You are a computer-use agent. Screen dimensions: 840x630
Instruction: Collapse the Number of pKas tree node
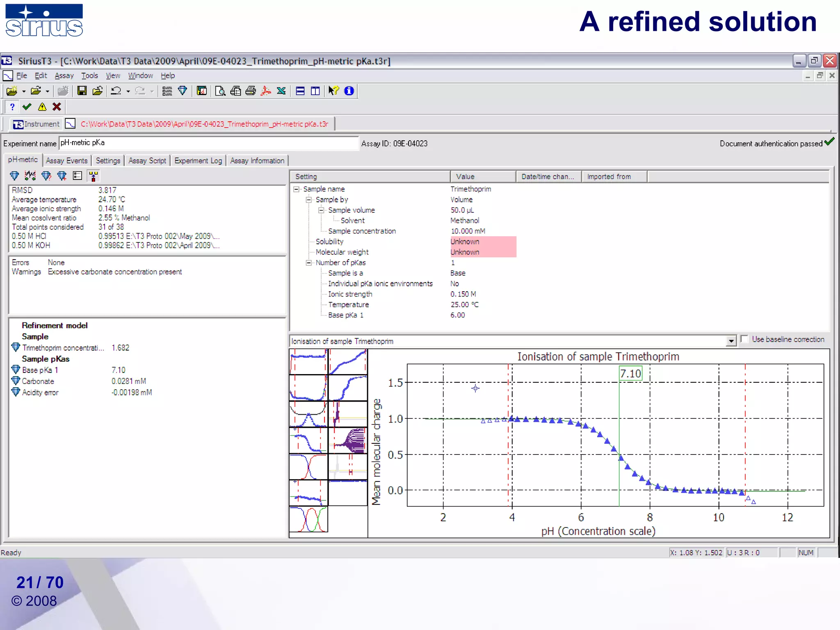click(308, 262)
